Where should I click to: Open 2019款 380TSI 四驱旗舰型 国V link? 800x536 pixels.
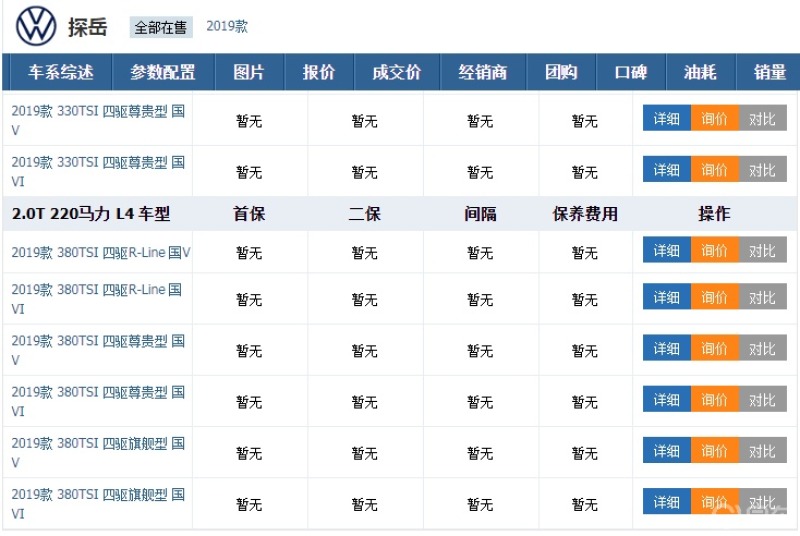[x=98, y=452]
